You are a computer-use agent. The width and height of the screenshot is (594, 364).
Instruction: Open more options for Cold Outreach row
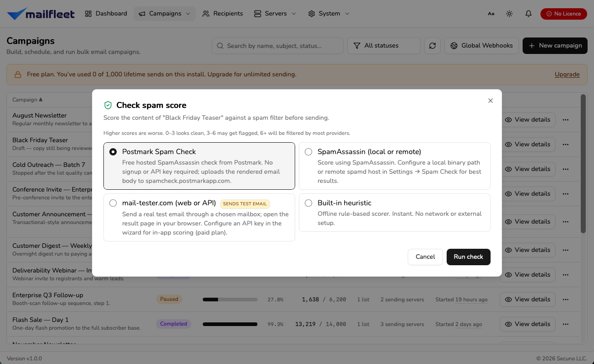(566, 169)
